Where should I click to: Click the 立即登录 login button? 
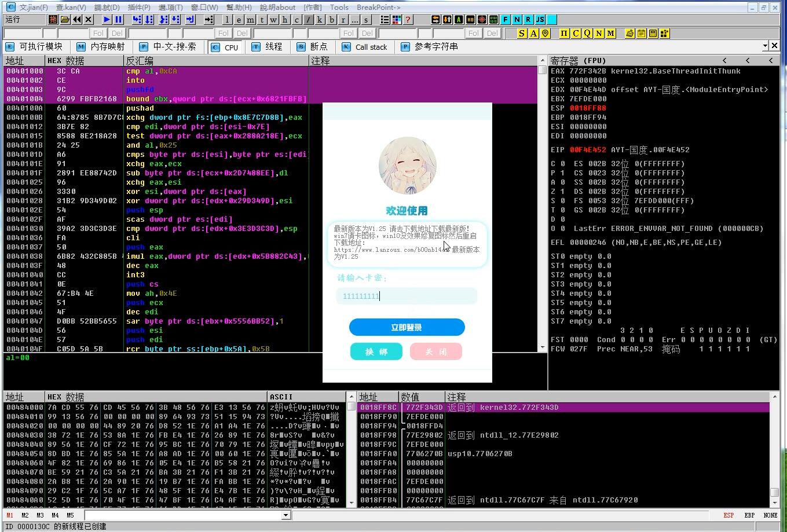[x=407, y=327]
